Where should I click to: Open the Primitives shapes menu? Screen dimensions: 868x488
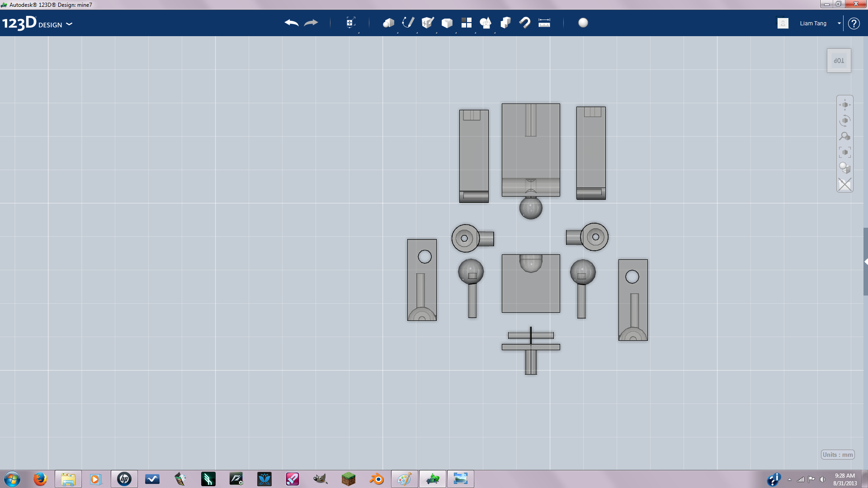click(388, 23)
